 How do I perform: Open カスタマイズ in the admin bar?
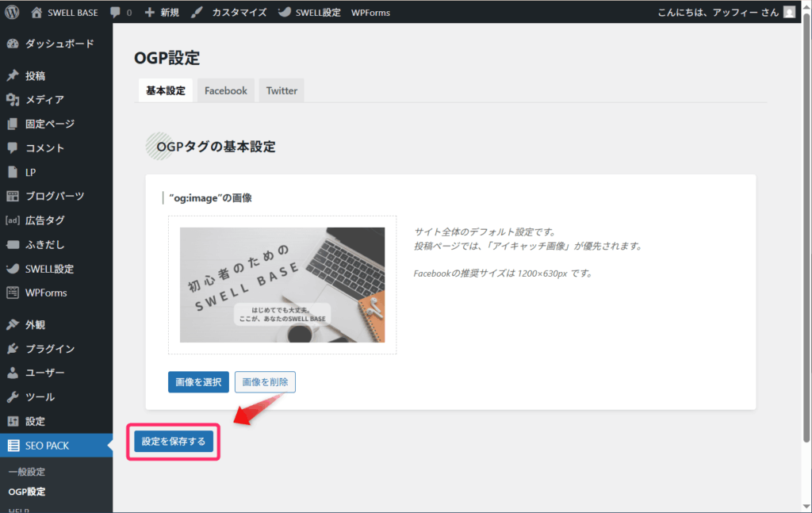click(239, 13)
